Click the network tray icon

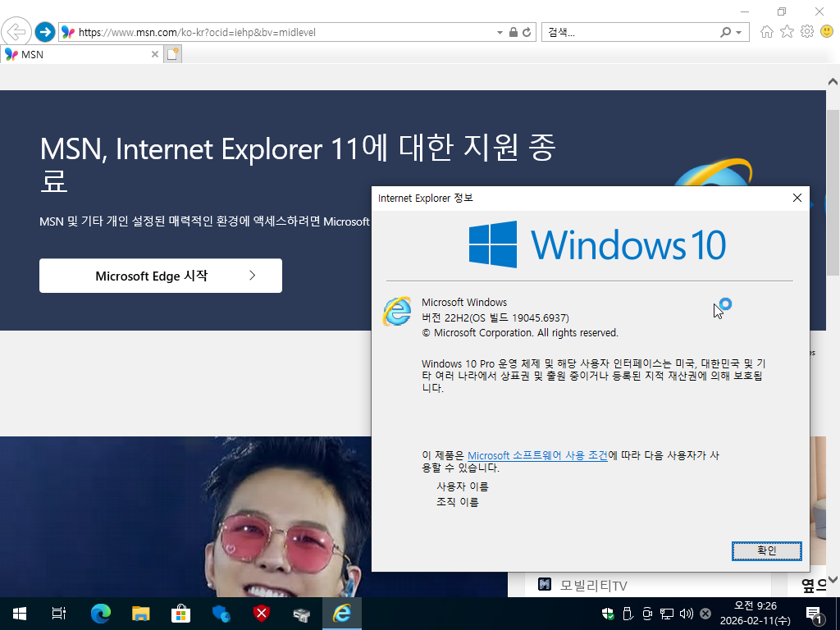click(x=666, y=614)
